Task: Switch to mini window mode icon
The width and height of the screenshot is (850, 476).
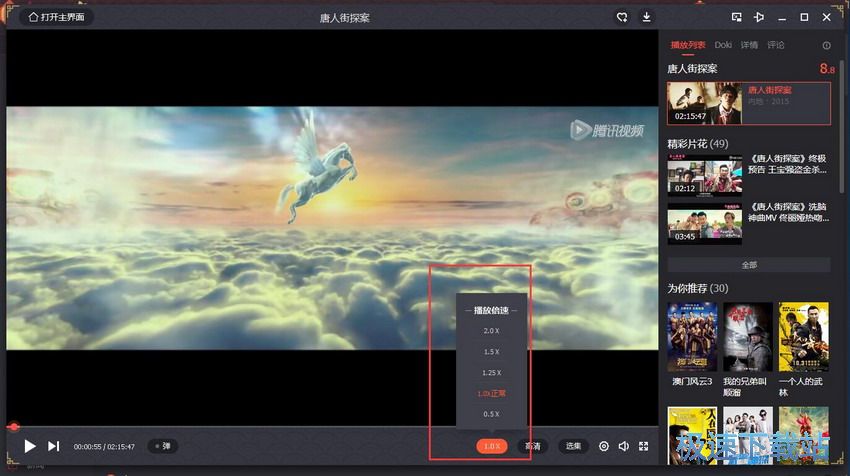Action: (x=736, y=17)
